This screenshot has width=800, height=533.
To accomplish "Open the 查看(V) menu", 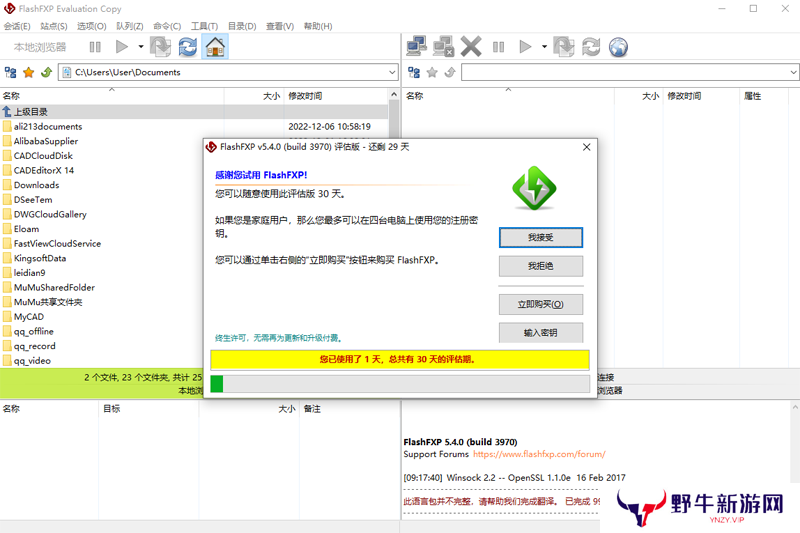I will pos(280,26).
